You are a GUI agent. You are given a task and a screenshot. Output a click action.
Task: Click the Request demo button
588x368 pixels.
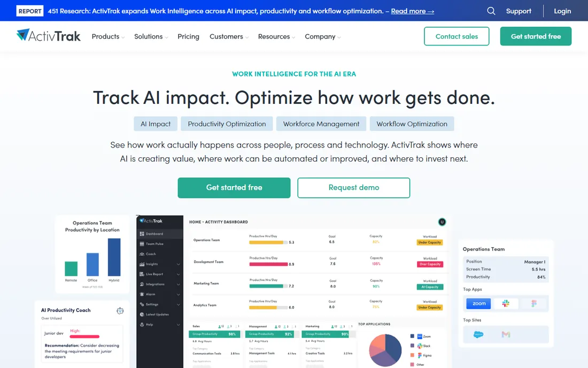pyautogui.click(x=354, y=188)
